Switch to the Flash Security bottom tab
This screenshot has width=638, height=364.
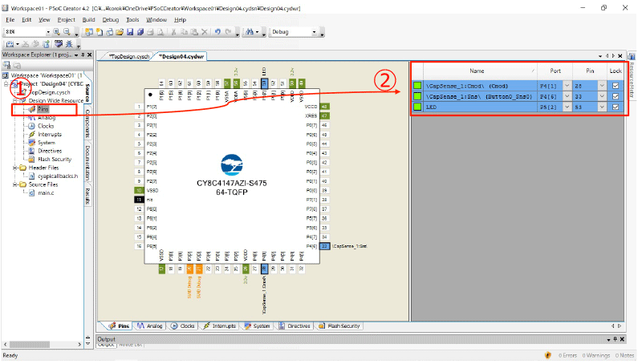coord(339,326)
